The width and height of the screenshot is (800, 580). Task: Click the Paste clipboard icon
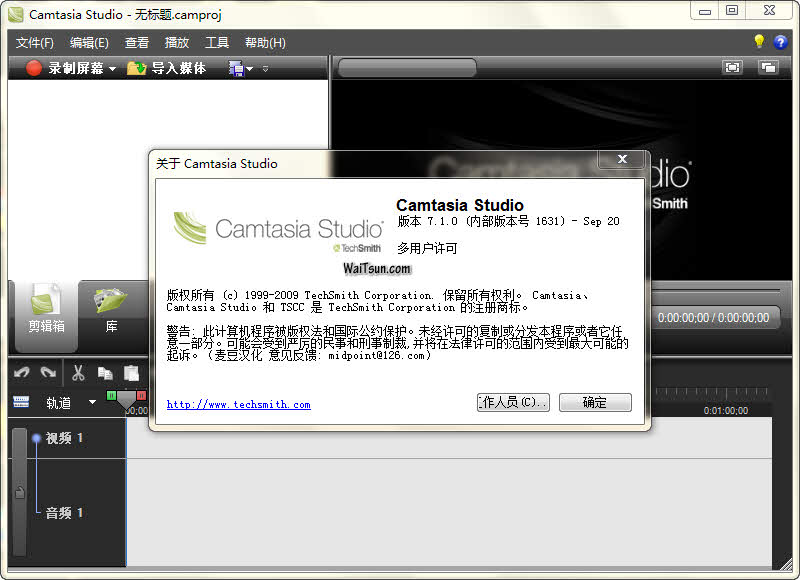click(131, 373)
